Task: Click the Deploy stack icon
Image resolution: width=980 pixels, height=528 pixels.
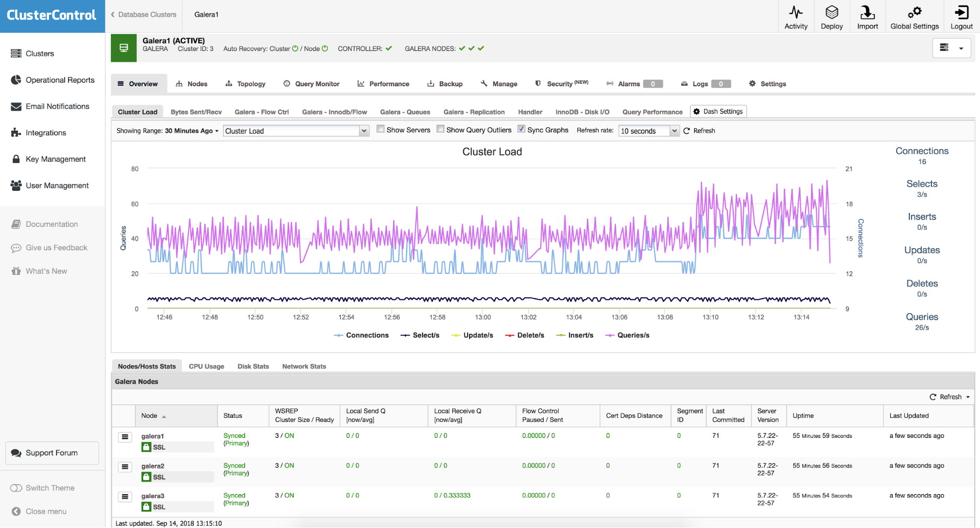Action: tap(831, 12)
